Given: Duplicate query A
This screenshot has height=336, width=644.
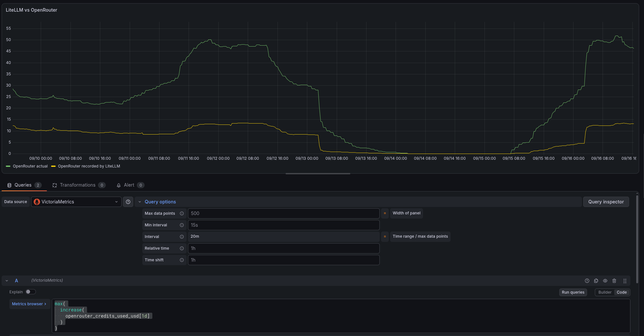Looking at the screenshot, I should pos(596,281).
